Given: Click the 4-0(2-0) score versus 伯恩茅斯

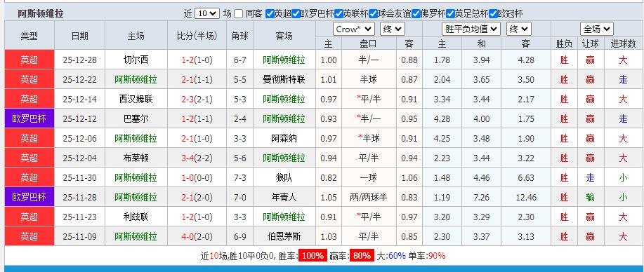Looking at the screenshot, I should coord(197,236).
